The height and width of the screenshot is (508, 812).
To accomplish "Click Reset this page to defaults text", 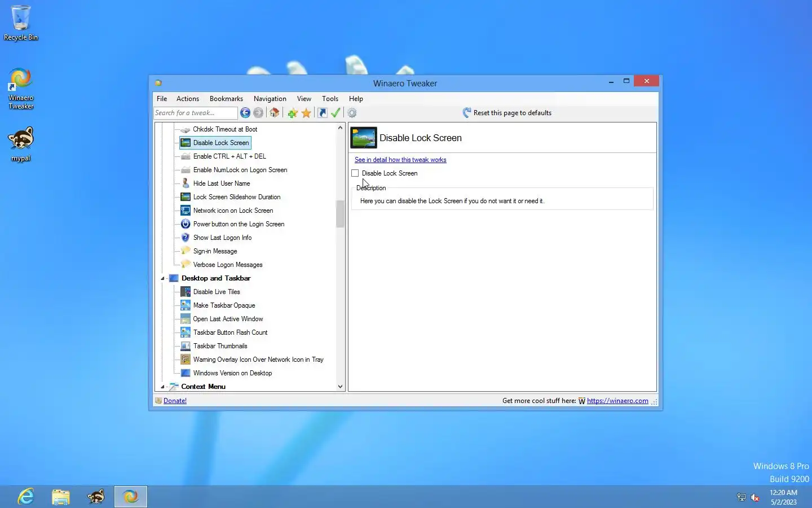I will click(x=513, y=113).
